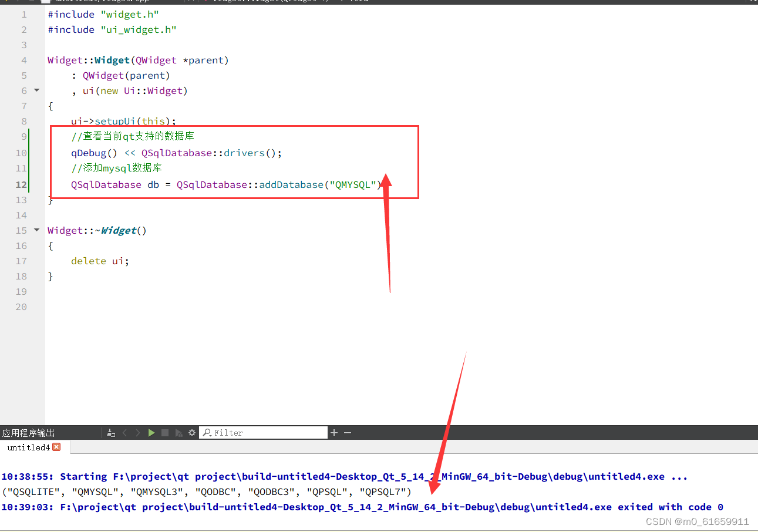Open output pane settings gear
This screenshot has width=758, height=532.
pos(192,433)
